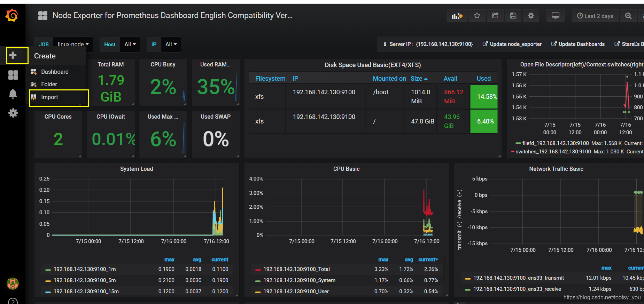Sort table by IP column header

pyautogui.click(x=295, y=79)
